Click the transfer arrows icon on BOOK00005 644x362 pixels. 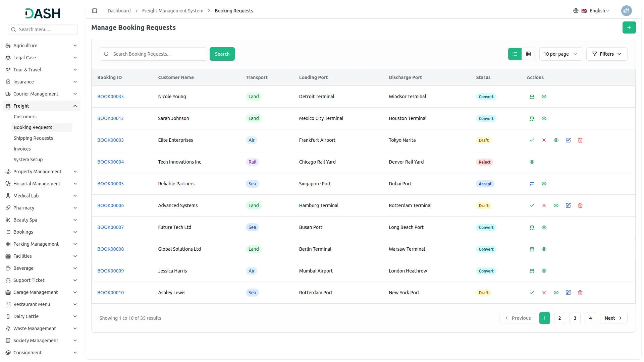[x=532, y=184]
